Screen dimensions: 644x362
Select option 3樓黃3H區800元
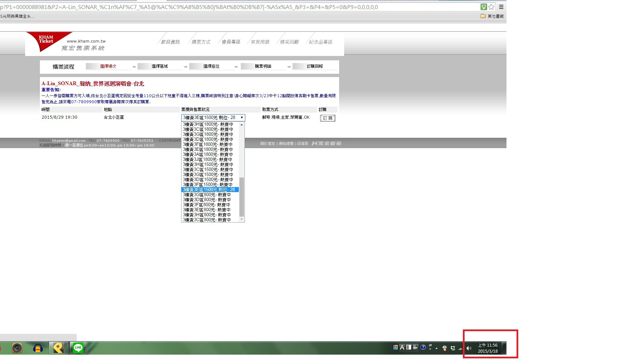point(210,215)
